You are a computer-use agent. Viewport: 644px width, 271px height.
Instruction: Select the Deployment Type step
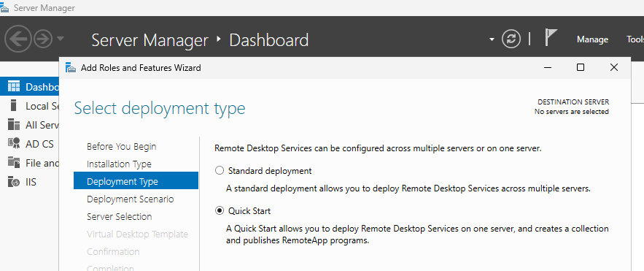point(136,181)
